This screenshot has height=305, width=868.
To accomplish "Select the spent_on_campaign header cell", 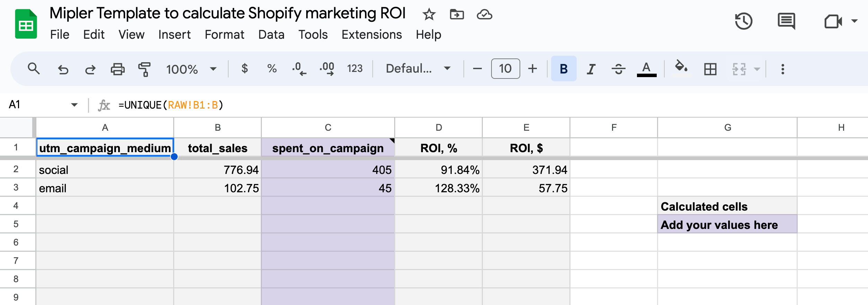I will (x=328, y=148).
